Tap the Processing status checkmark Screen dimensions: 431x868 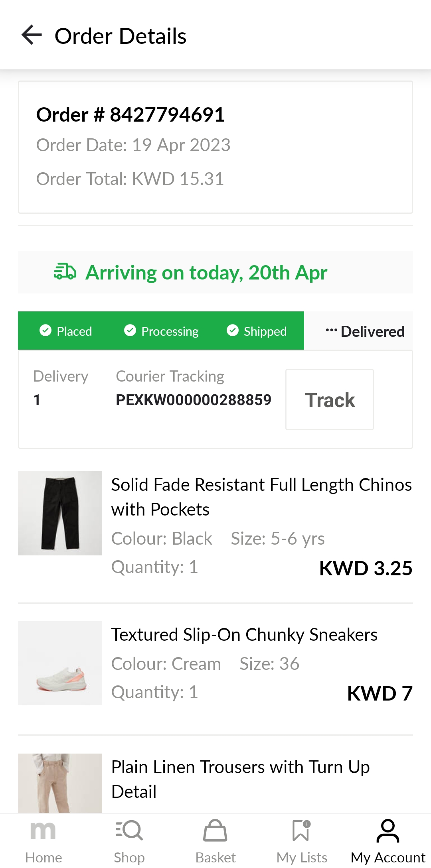pyautogui.click(x=130, y=331)
